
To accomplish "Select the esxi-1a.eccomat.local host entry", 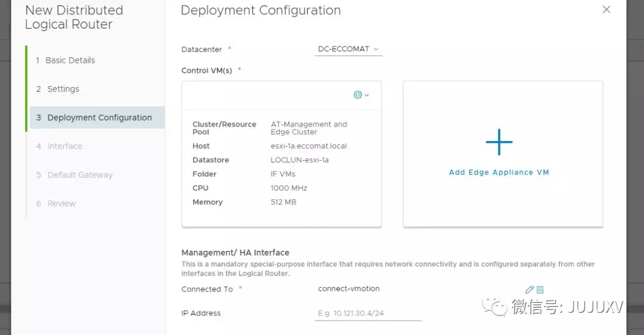I will 308,146.
